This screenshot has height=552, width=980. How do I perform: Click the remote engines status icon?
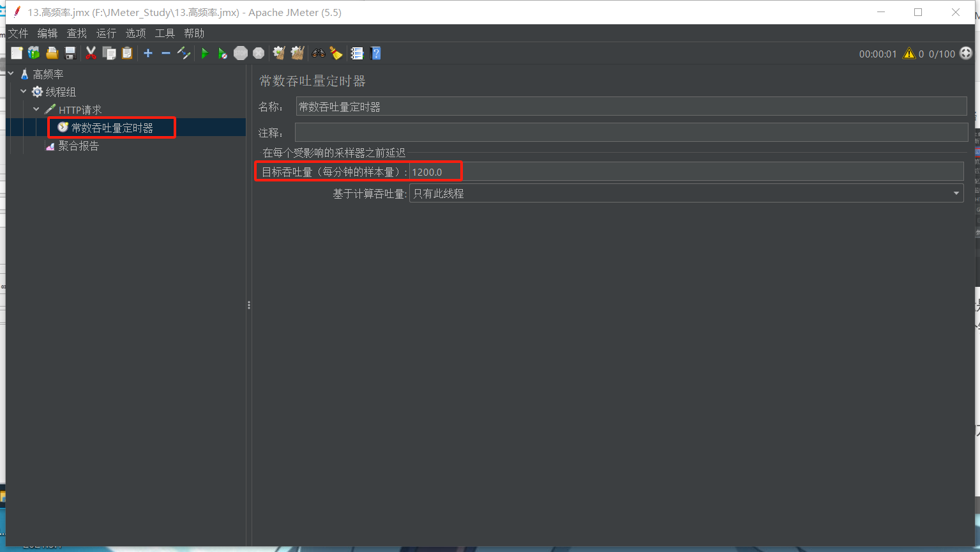click(966, 54)
